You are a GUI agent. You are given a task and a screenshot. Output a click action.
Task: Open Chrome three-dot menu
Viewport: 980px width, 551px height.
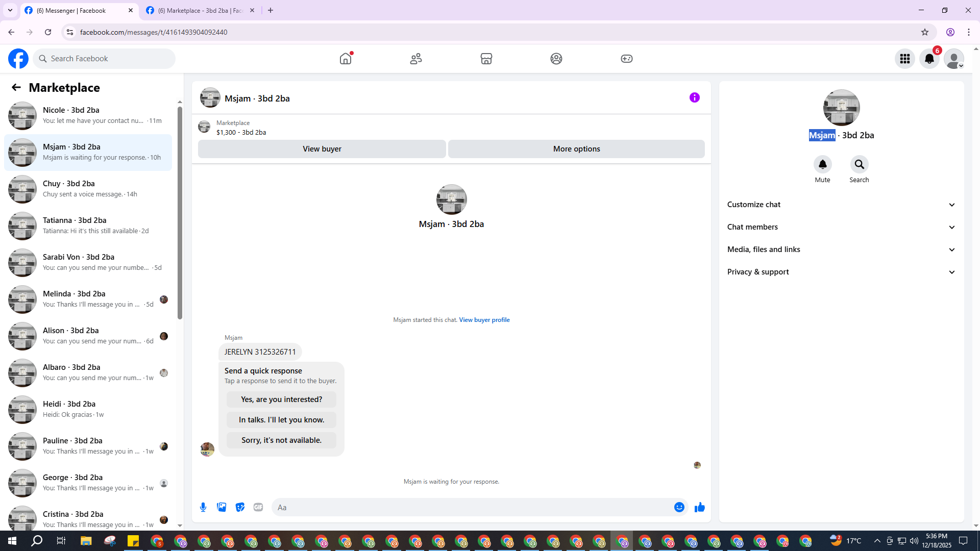[969, 32]
